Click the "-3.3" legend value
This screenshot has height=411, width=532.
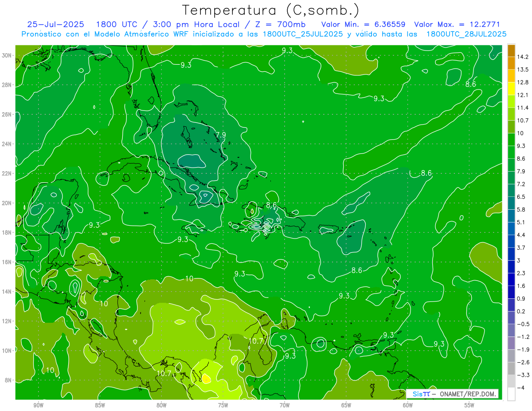click(x=522, y=375)
